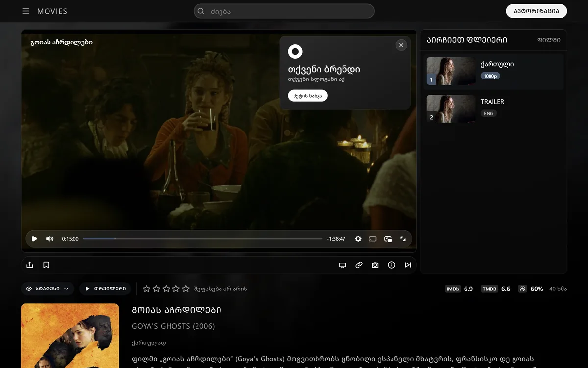
Task: Open the ტრეილერი trailer button
Action: [105, 289]
